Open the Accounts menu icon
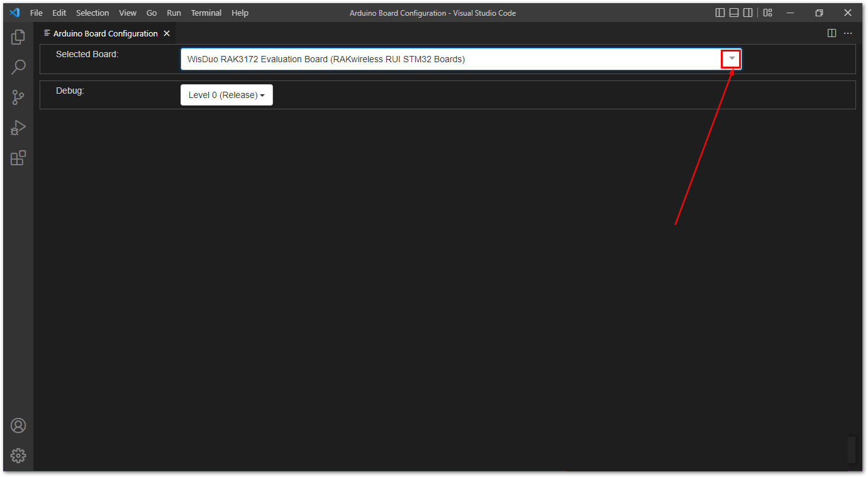 tap(18, 425)
